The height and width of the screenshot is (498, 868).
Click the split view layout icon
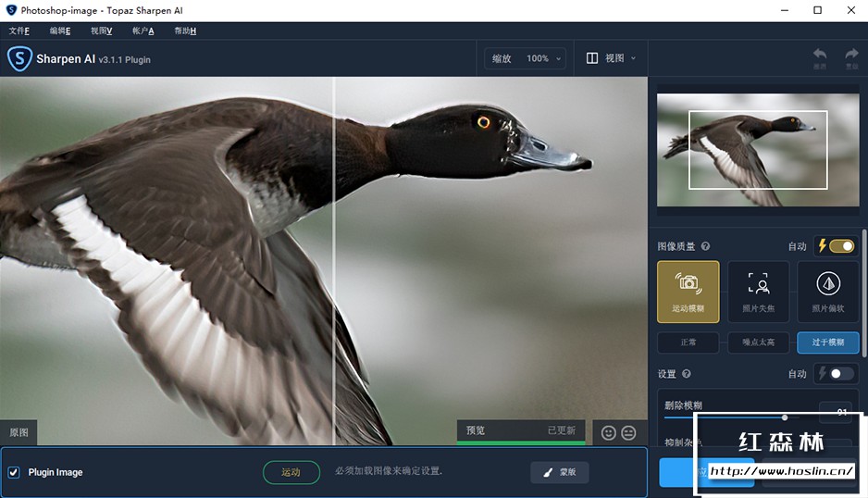(x=591, y=58)
